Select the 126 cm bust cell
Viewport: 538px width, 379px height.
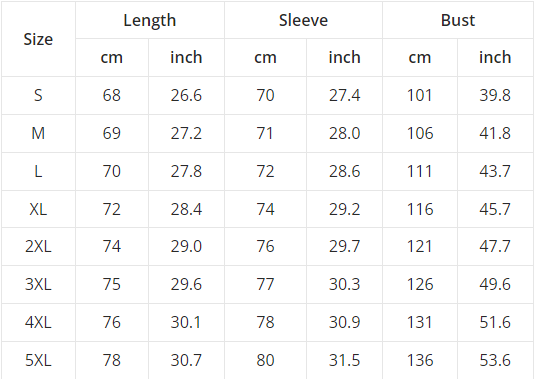pyautogui.click(x=420, y=284)
